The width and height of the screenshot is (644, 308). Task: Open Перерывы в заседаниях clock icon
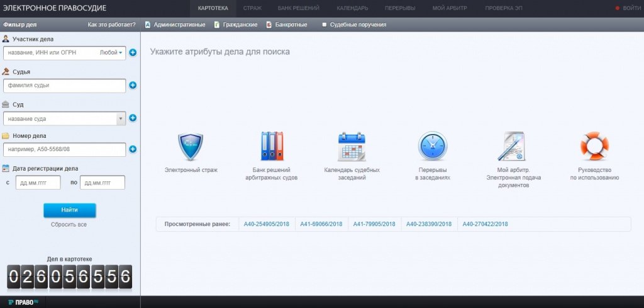[x=432, y=147]
